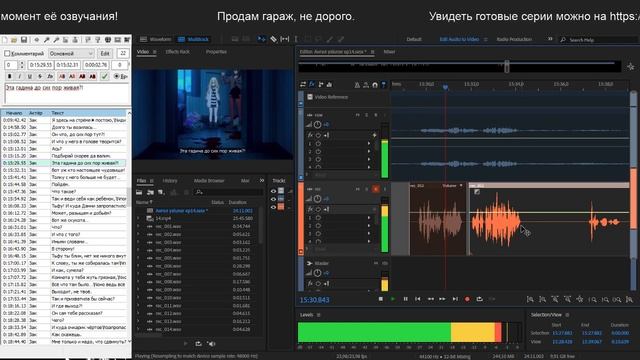Toggle second eye icon in Tracks panel
The width and height of the screenshot is (640, 360).
[273, 199]
